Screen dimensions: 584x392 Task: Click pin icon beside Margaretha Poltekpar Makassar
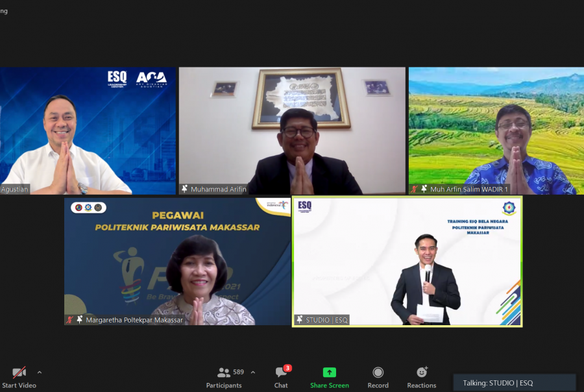tap(80, 319)
